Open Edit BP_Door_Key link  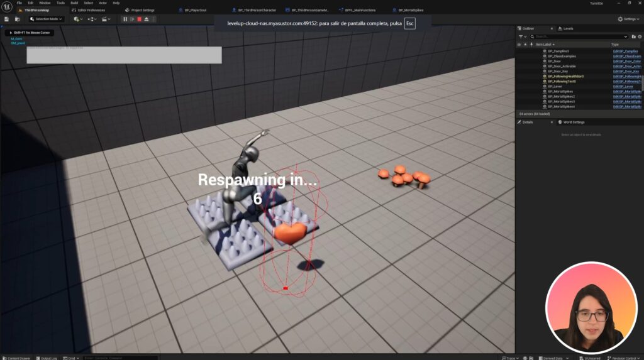click(626, 72)
